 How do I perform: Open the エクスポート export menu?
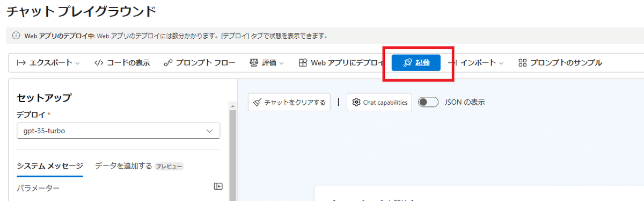click(48, 63)
